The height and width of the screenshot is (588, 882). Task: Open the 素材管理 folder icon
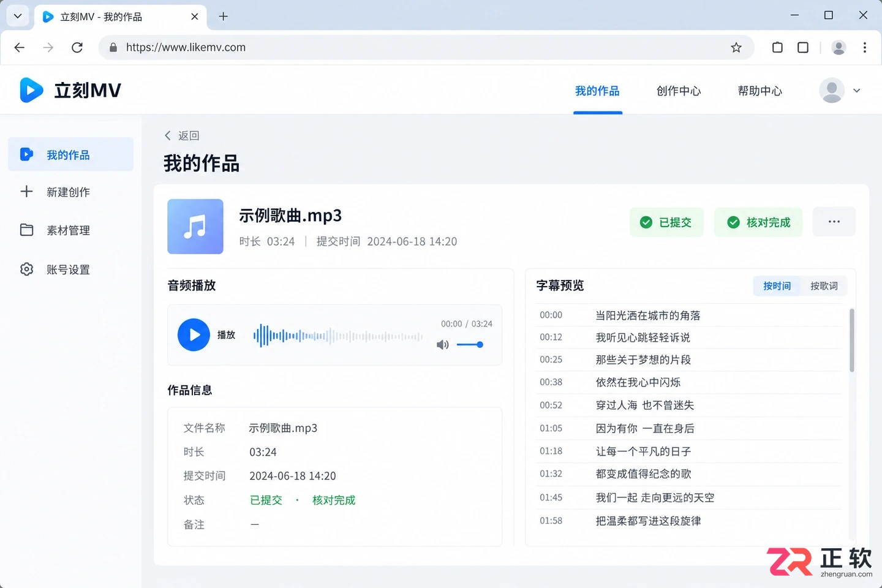[x=26, y=230]
